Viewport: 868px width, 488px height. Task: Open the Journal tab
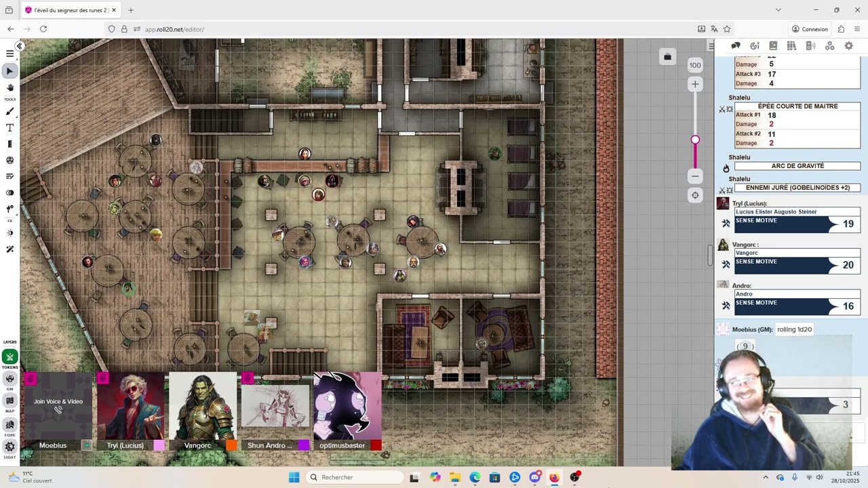(773, 45)
